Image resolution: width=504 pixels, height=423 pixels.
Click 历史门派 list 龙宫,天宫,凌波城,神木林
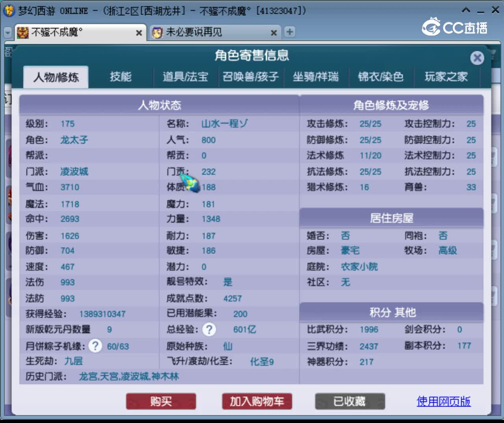[x=129, y=377]
